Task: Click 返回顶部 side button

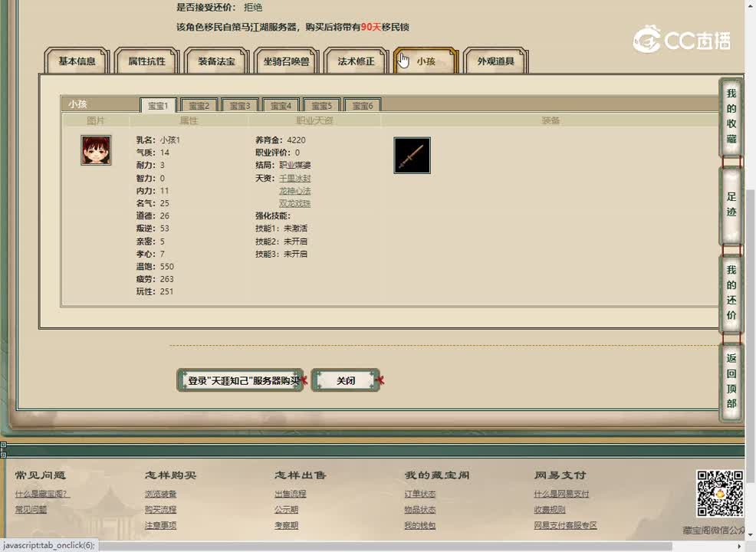Action: (x=731, y=381)
